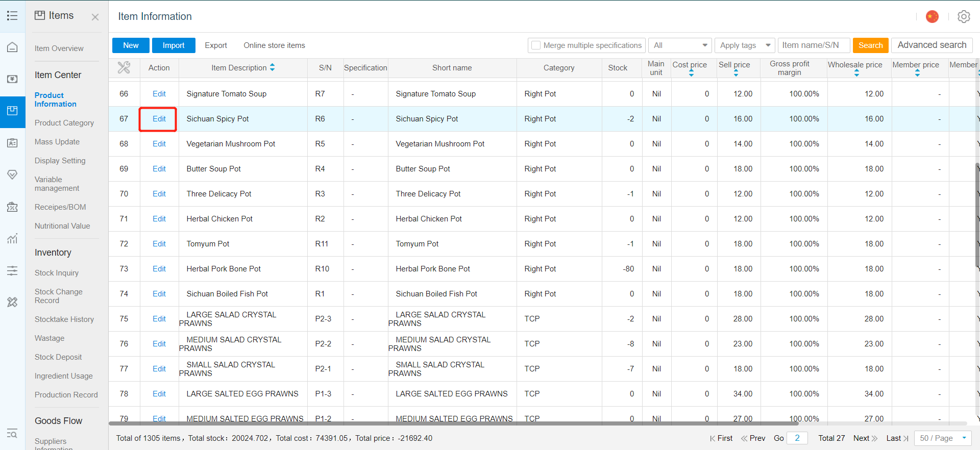This screenshot has width=980, height=450.
Task: Sort by Wholesale price arrows
Action: click(x=856, y=73)
